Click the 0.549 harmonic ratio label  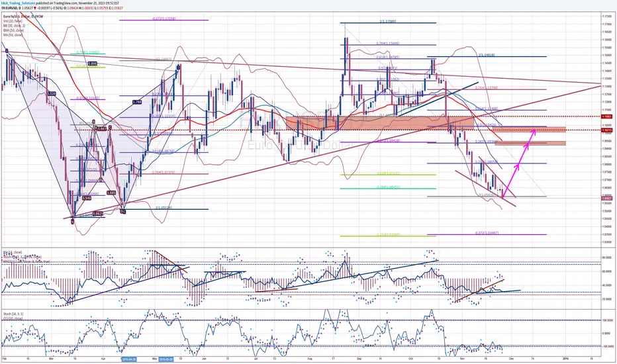87,199
